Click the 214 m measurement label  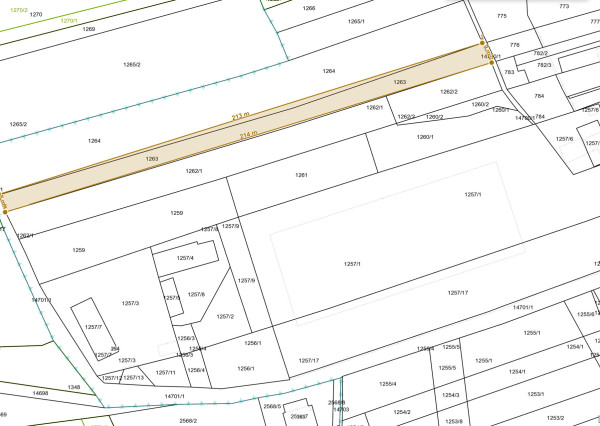click(x=249, y=133)
